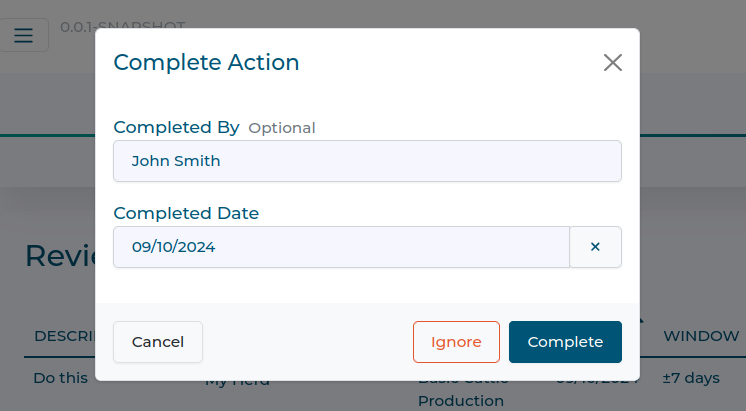Clear the Completed Date value
Image resolution: width=746 pixels, height=411 pixels.
595,247
